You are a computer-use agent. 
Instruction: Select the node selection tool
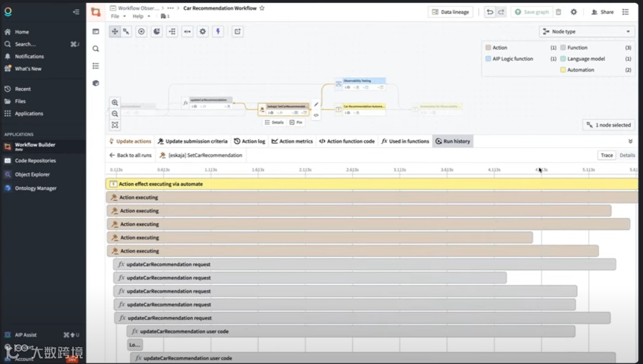126,32
